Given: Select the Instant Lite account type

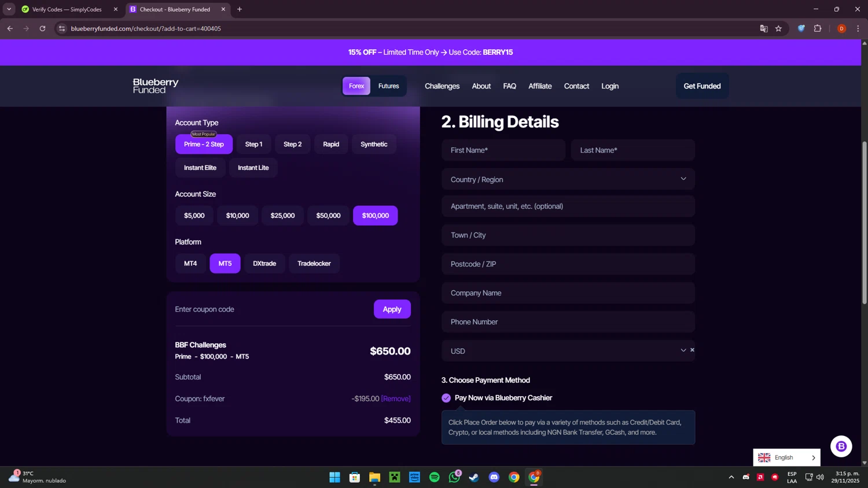Looking at the screenshot, I should (253, 168).
